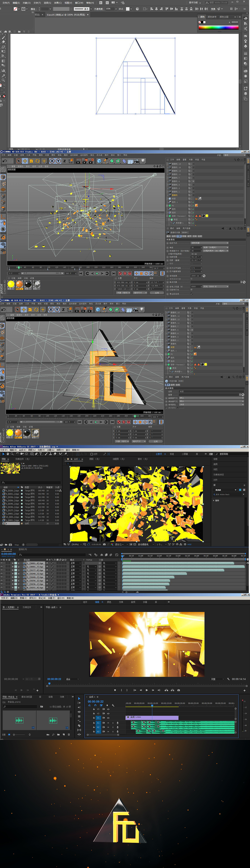Click Premiere project New Bin folder icon
The width and height of the screenshot is (250, 868).
pyautogui.click(x=58, y=735)
